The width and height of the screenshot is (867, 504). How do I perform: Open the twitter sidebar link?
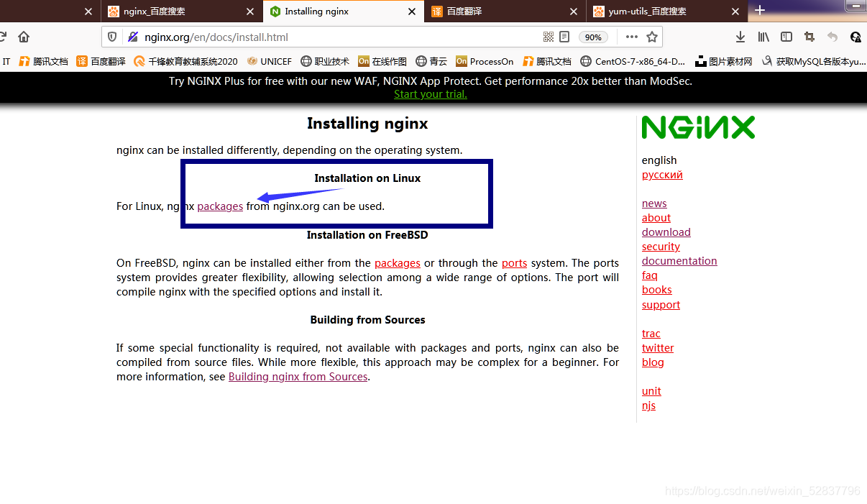click(658, 348)
